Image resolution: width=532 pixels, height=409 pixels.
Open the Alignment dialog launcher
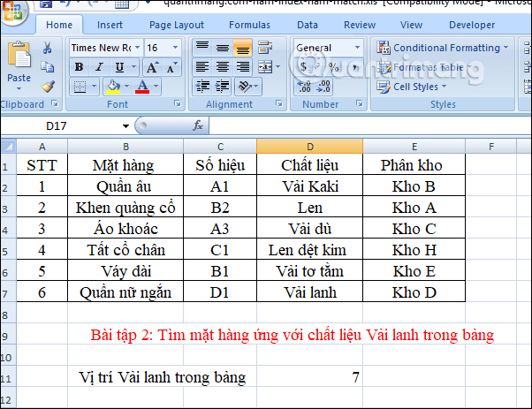(279, 103)
